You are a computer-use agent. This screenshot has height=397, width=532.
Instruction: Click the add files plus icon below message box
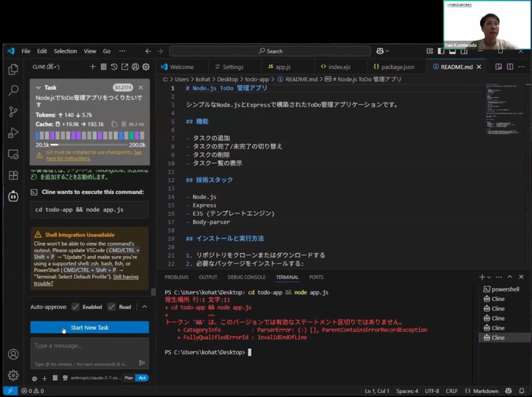tap(45, 378)
